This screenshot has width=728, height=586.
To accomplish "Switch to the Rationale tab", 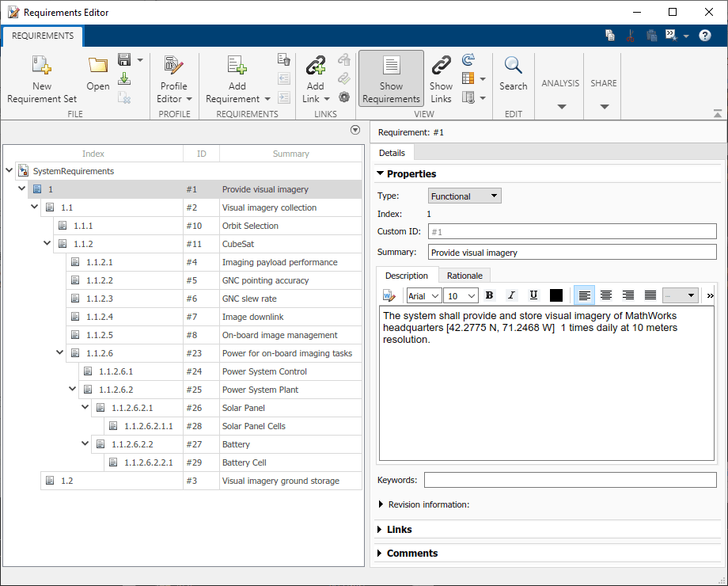I will (x=464, y=275).
